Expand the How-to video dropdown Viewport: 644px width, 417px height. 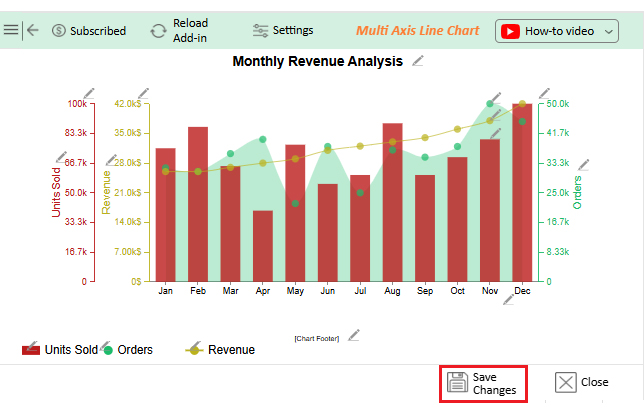click(x=610, y=32)
